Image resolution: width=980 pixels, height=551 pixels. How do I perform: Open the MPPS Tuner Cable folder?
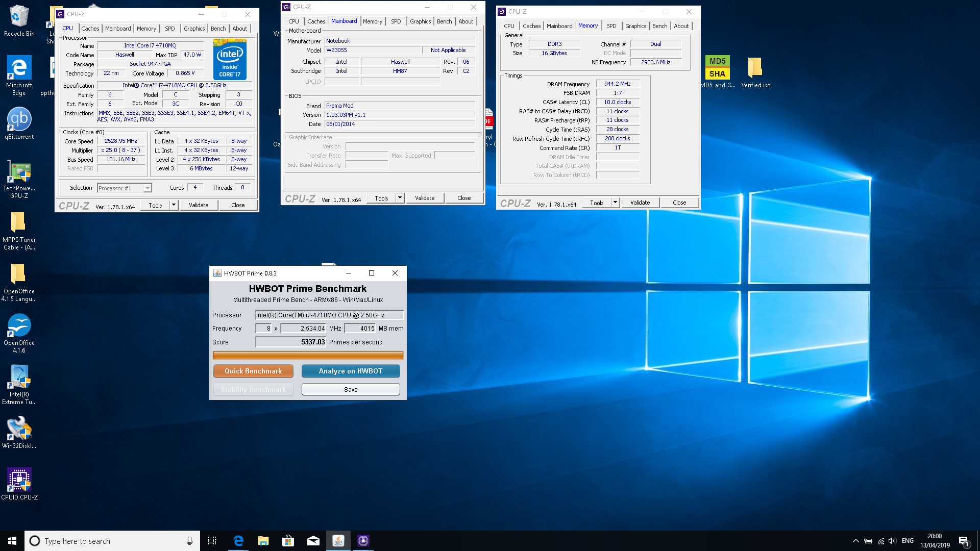pos(19,231)
